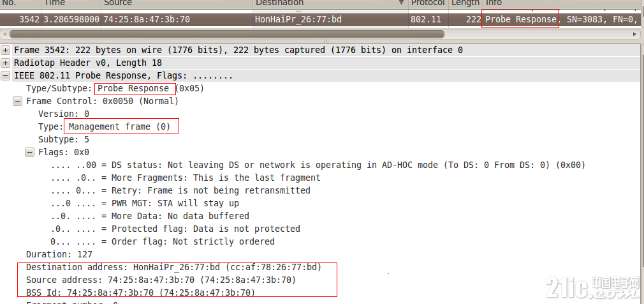Image resolution: width=644 pixels, height=304 pixels.
Task: Sort packets by the Source column header
Action: pyautogui.click(x=177, y=3)
